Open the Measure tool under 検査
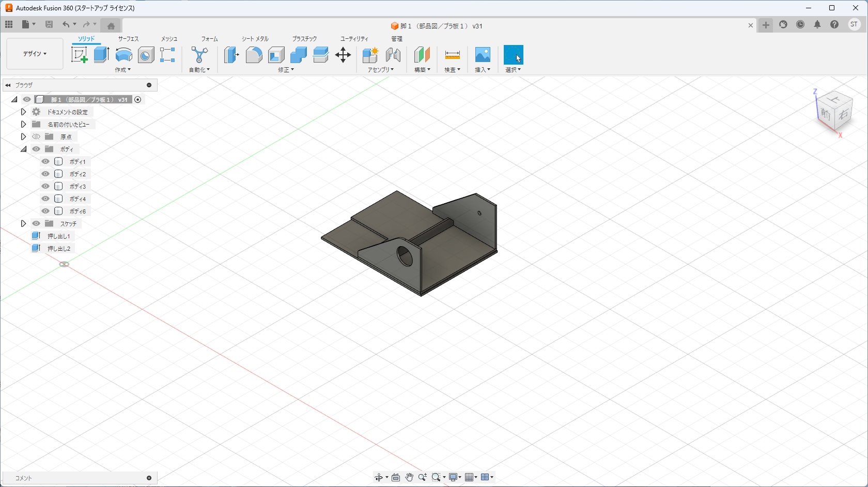This screenshot has width=868, height=487. point(452,54)
